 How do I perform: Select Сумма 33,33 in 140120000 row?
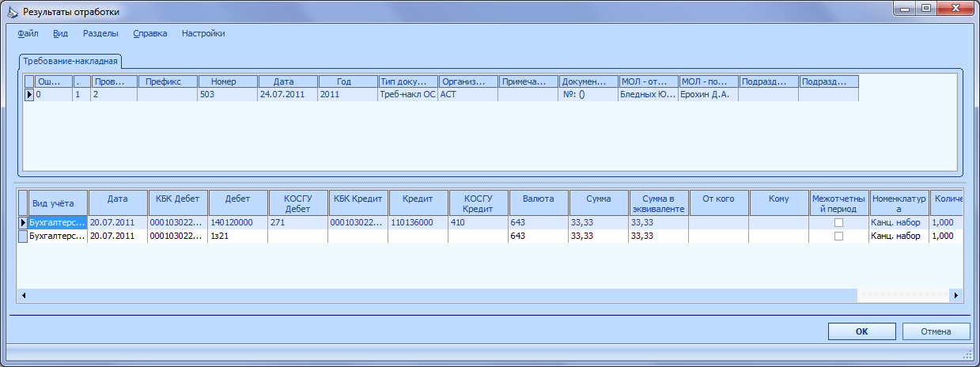(x=599, y=223)
